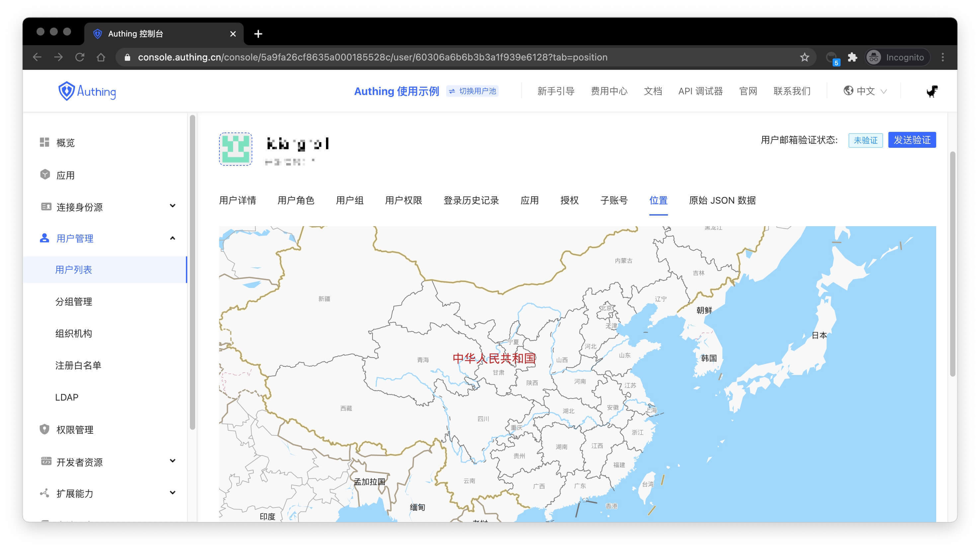Collapse the 用户管理 menu section
980x550 pixels.
pyautogui.click(x=172, y=238)
